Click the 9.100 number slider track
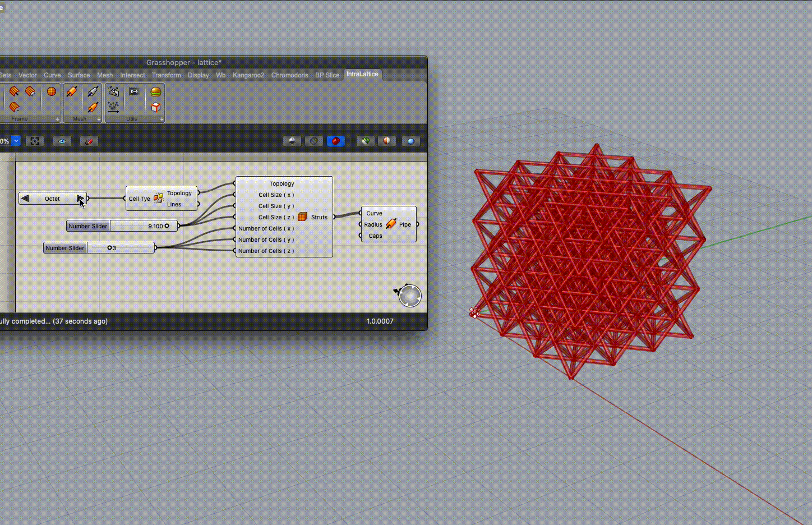 (x=144, y=226)
